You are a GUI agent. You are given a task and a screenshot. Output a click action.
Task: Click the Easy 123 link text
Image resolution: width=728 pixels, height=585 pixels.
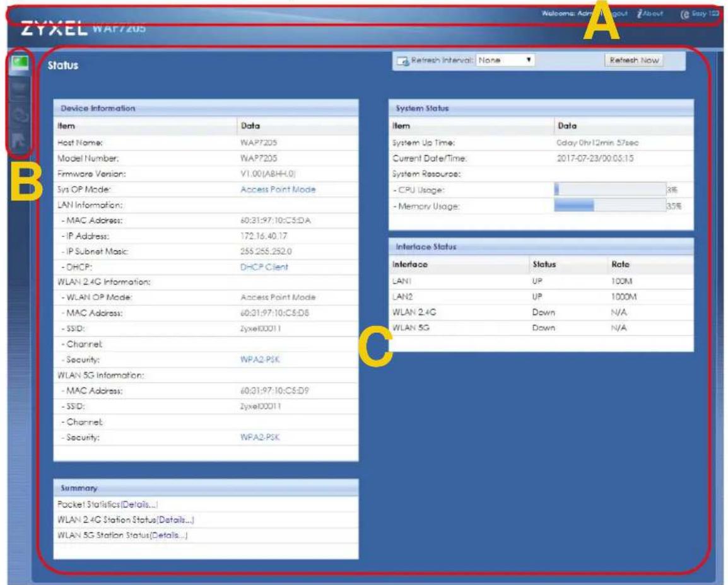point(705,14)
